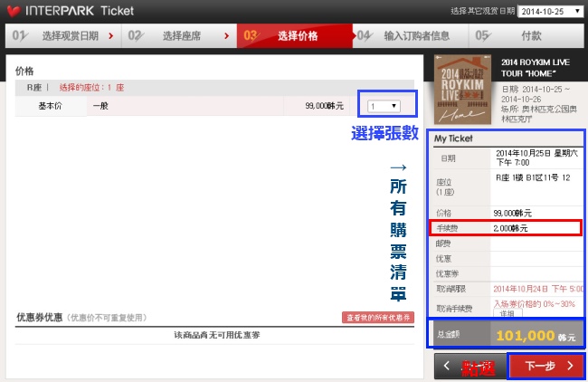Click the 下一步 next step button
588x382 pixels.
(546, 366)
